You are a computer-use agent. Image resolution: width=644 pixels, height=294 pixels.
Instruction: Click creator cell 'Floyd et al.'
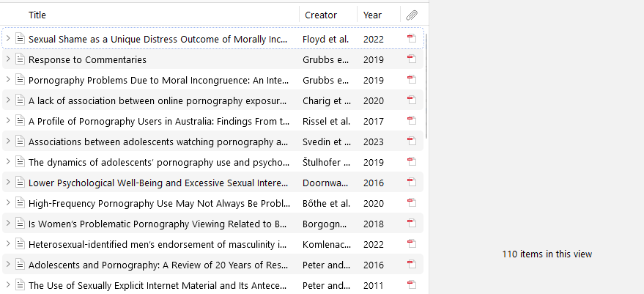click(326, 39)
